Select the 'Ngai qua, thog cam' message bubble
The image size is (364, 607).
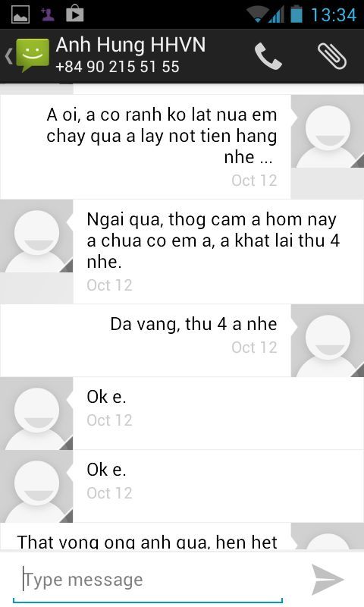218,252
